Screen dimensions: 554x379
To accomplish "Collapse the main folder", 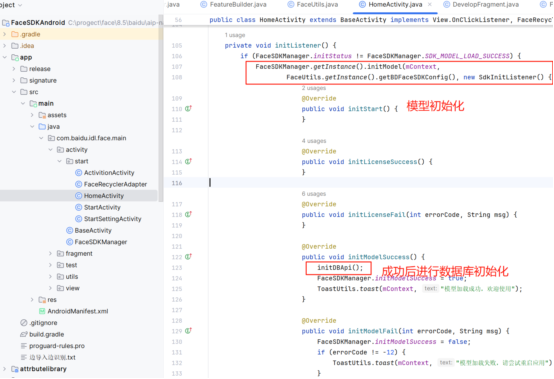I will click(23, 103).
